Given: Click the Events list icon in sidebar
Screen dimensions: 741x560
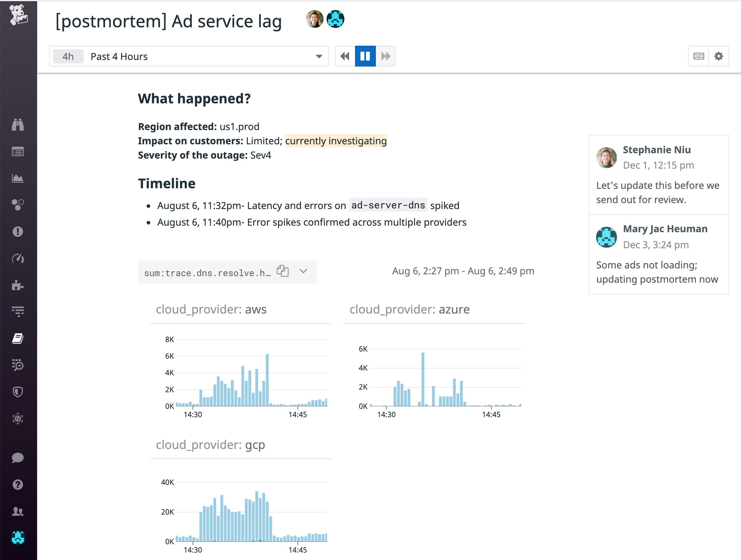Looking at the screenshot, I should click(18, 152).
